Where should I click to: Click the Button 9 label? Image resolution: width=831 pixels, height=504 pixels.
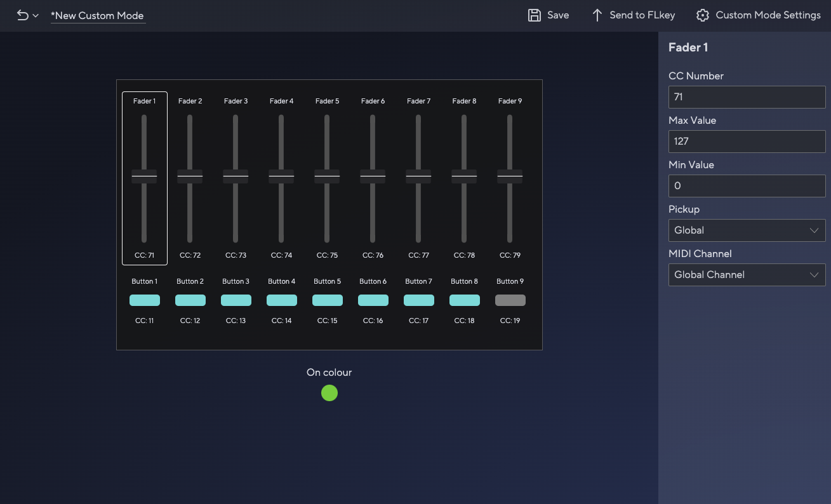(510, 281)
